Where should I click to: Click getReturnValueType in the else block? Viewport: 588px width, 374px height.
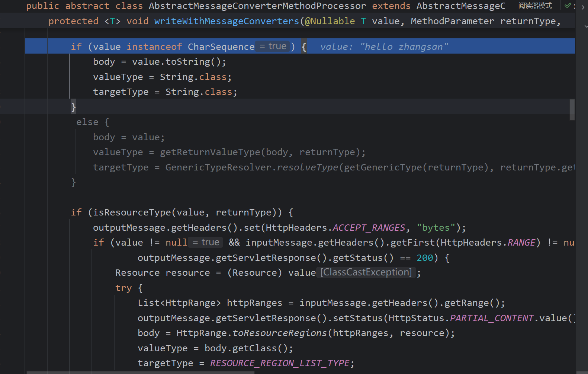coord(210,152)
